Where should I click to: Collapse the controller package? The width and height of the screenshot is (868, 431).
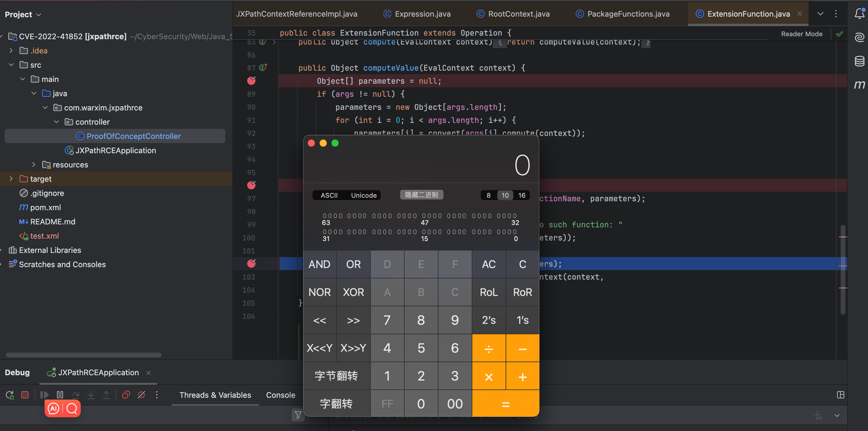click(56, 122)
